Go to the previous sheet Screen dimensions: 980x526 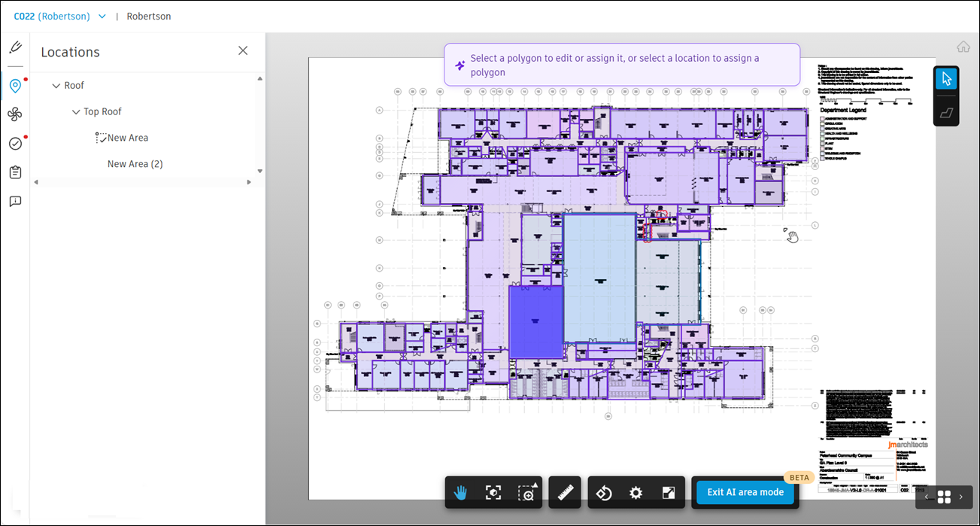(926, 497)
